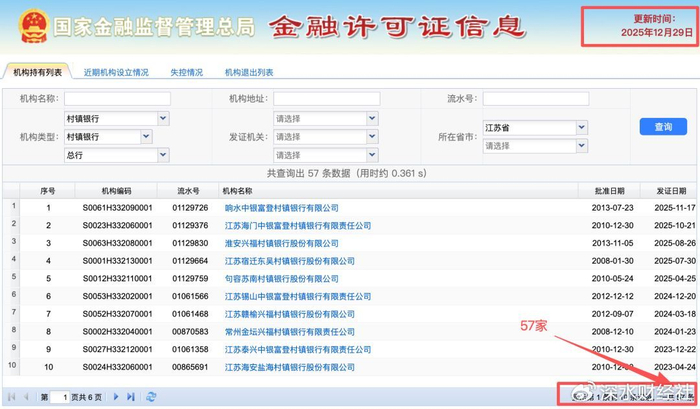This screenshot has width=700, height=409.
Task: Click the 查询 button
Action: 663,127
